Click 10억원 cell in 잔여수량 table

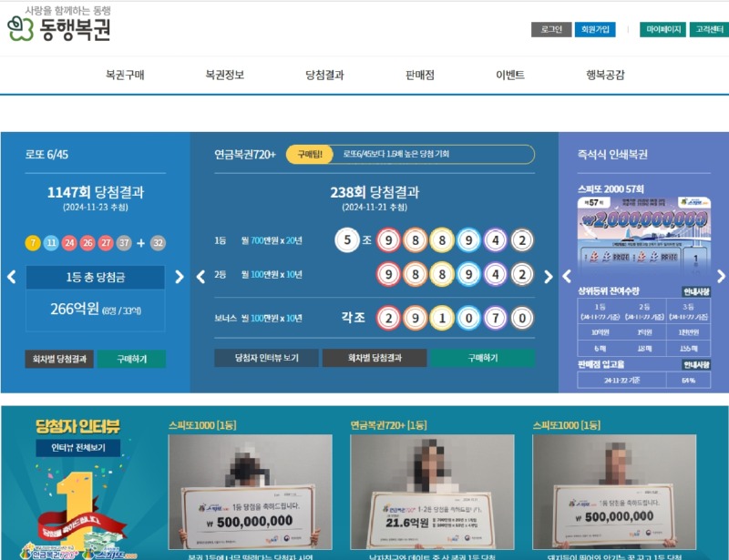click(601, 332)
